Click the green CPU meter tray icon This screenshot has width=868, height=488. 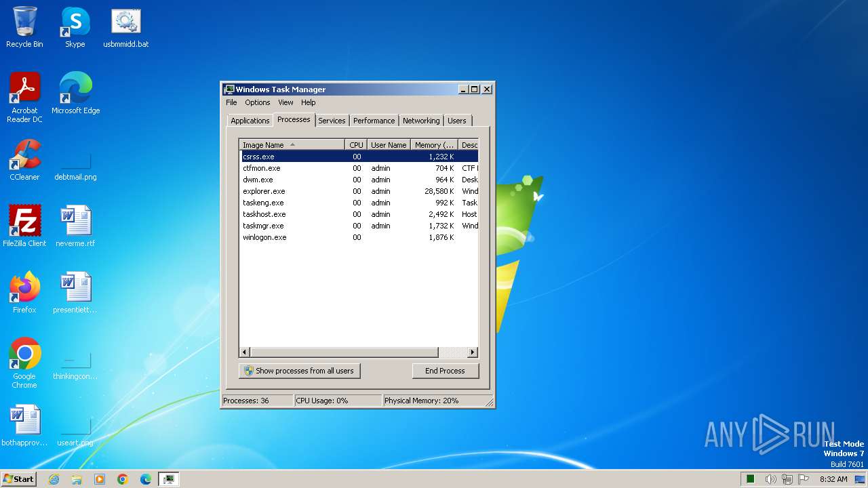pyautogui.click(x=751, y=479)
